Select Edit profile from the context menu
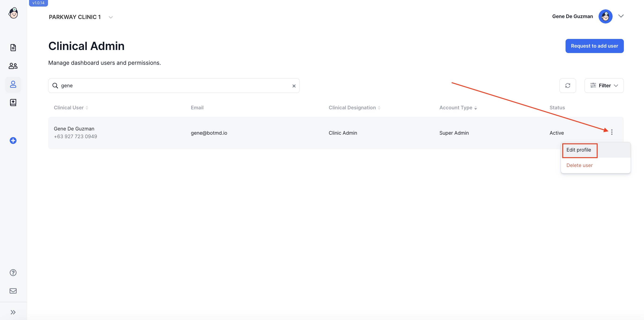Image resolution: width=644 pixels, height=320 pixels. (x=579, y=150)
